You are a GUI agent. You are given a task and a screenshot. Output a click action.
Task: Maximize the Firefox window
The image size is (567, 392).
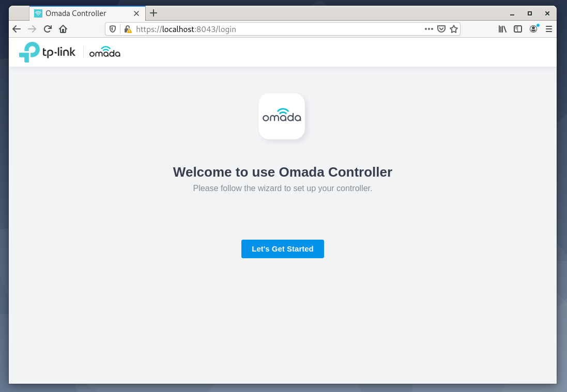tap(530, 13)
